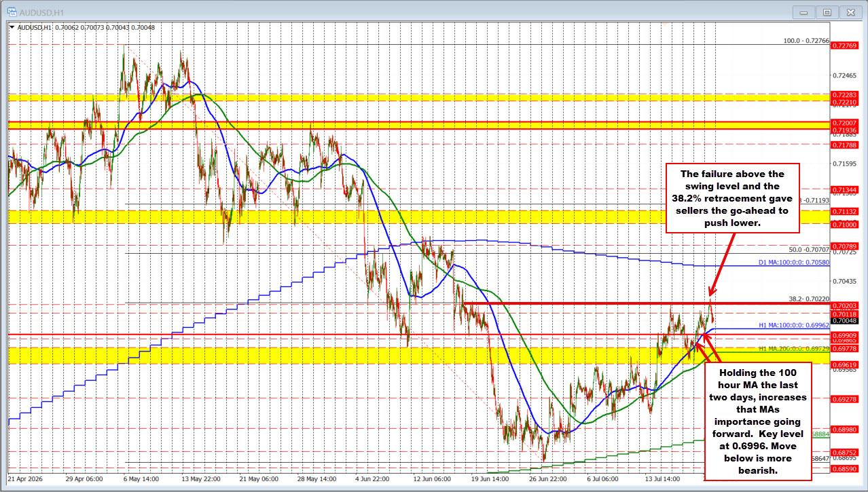Click the 21 Apr 2026 date label
Image resolution: width=868 pixels, height=492 pixels.
24,478
